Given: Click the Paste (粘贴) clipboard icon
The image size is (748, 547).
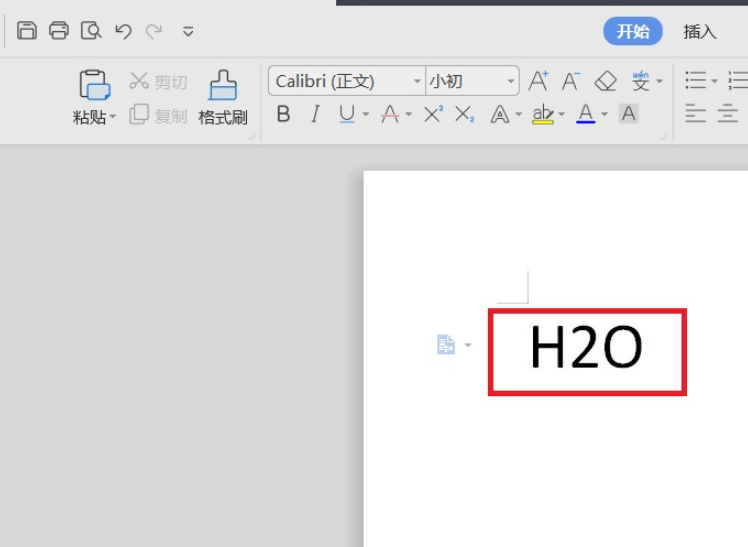Looking at the screenshot, I should pos(94,86).
